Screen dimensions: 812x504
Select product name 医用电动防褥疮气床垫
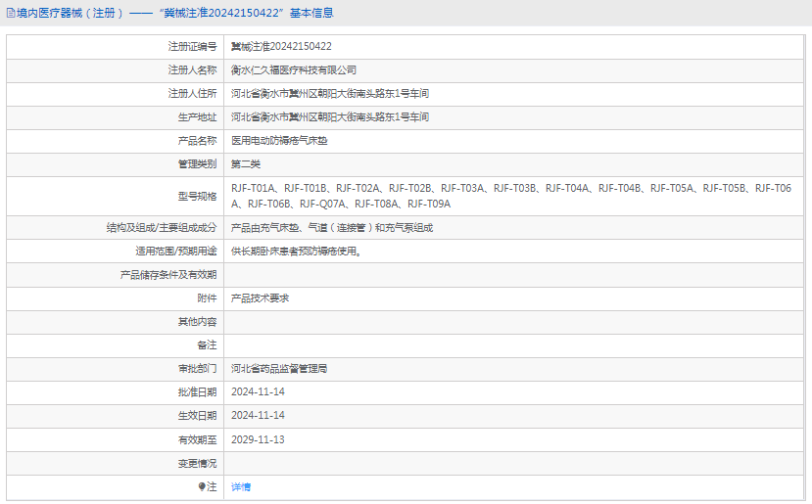point(279,141)
